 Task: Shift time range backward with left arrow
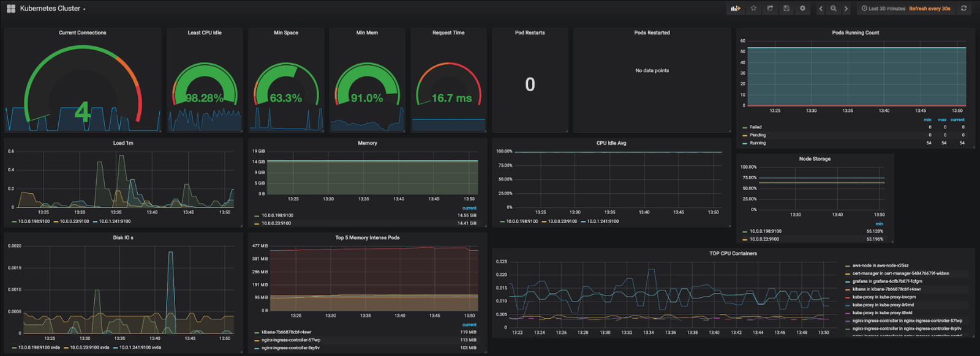(x=821, y=9)
